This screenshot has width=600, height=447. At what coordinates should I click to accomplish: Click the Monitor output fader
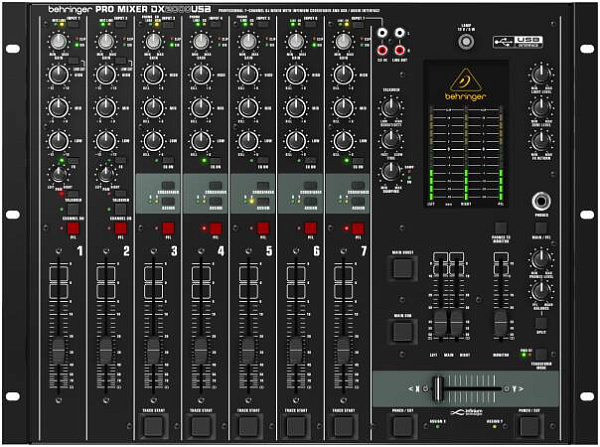click(500, 323)
